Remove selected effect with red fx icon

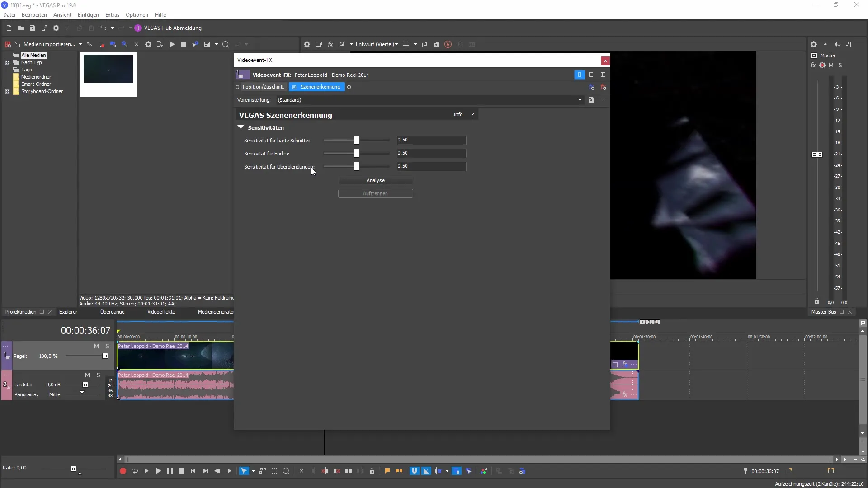click(604, 87)
